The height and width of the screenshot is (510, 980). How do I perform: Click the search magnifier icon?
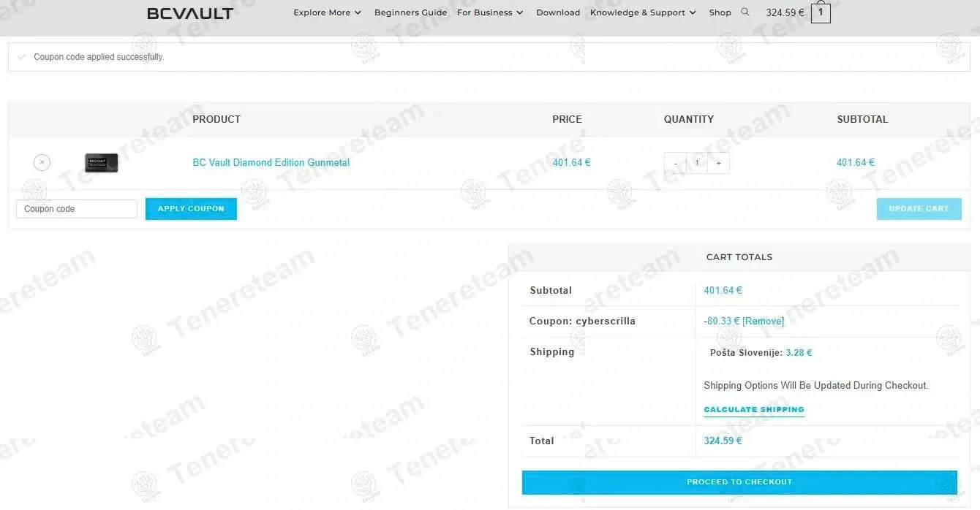pos(745,12)
